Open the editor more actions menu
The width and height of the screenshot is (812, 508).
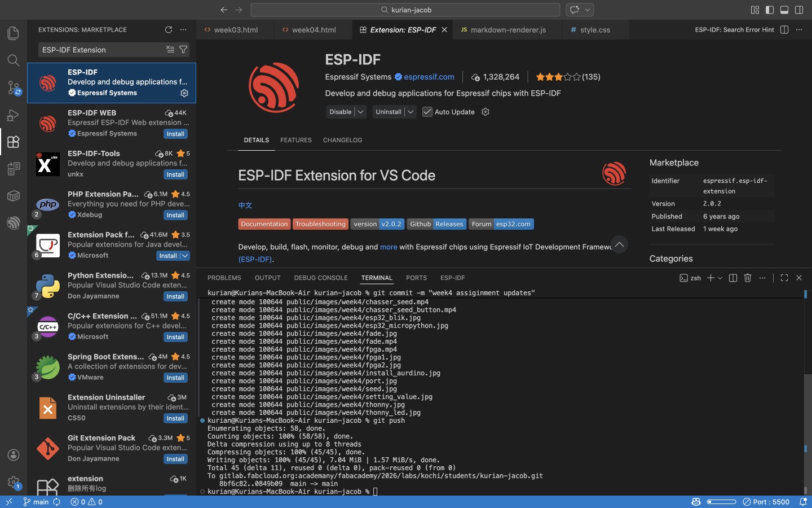point(799,29)
